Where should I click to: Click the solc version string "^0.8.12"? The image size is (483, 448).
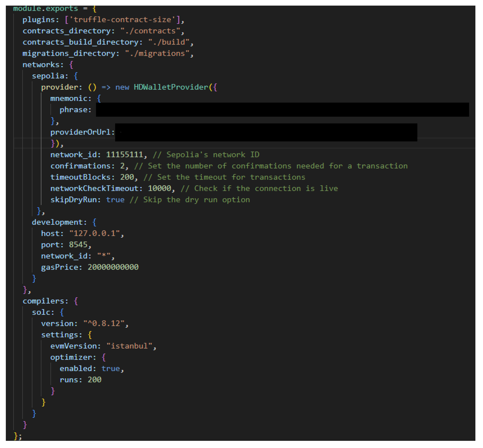click(x=104, y=324)
